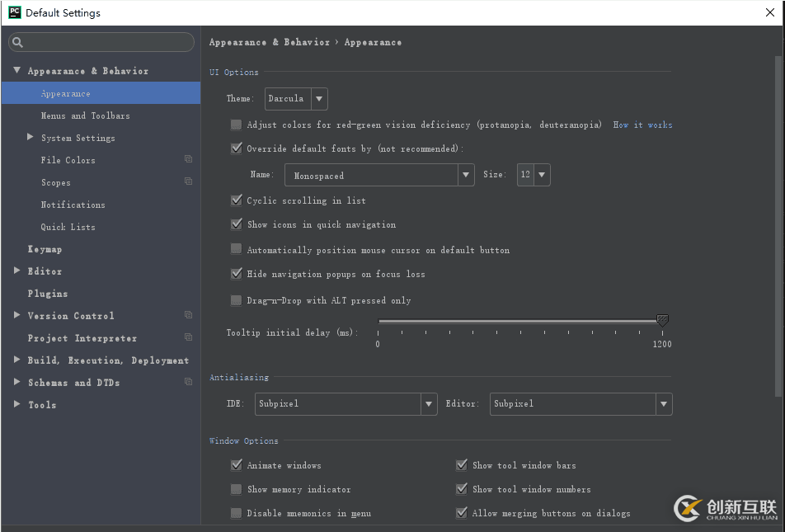Enable Show memory indicator checkbox
The width and height of the screenshot is (785, 532).
coord(237,489)
